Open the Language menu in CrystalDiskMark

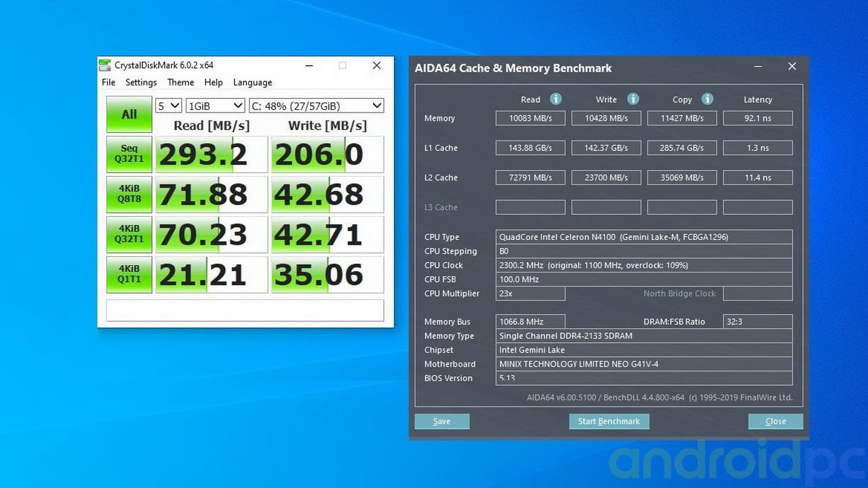(252, 82)
